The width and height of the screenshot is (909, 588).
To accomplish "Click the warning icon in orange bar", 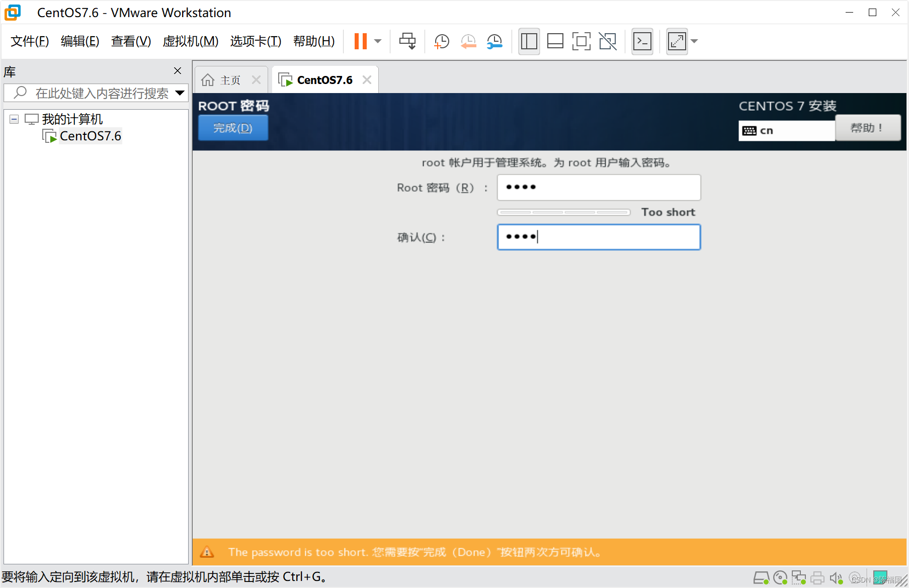I will point(207,552).
